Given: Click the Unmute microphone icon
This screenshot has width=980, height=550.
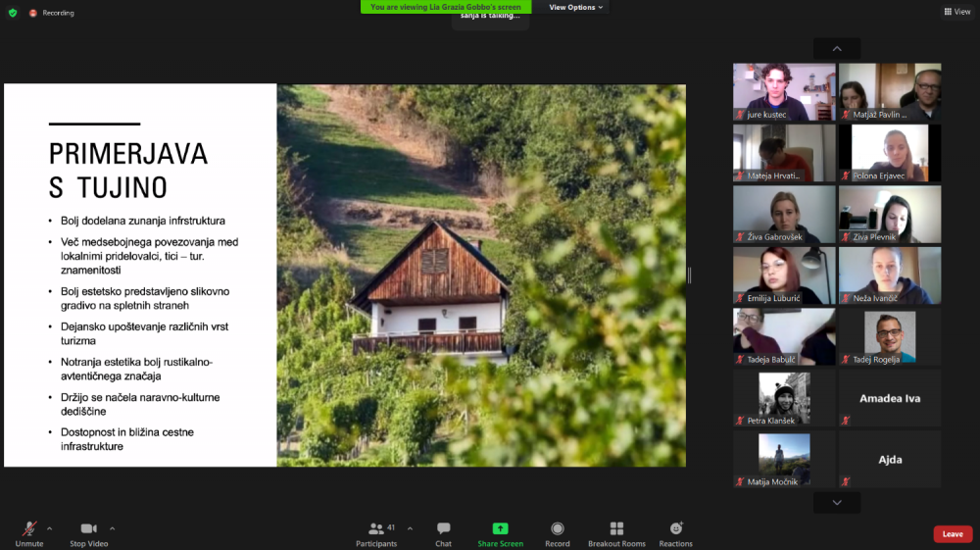Looking at the screenshot, I should click(29, 529).
